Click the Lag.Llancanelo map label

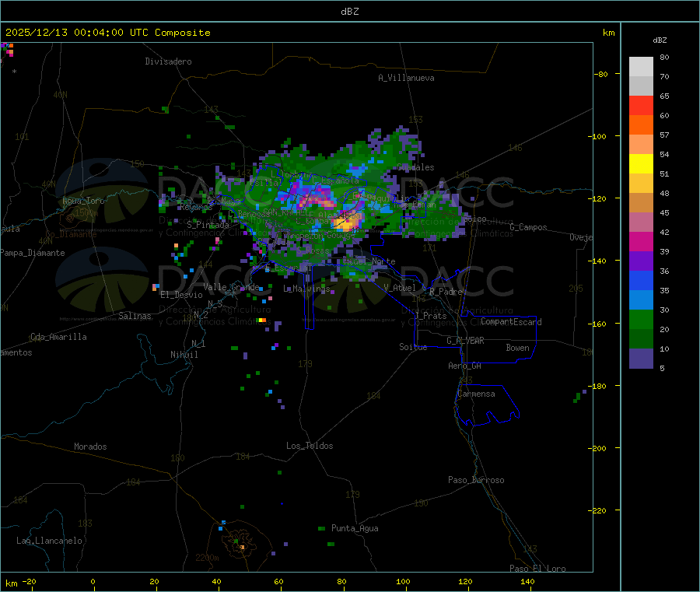(49, 541)
